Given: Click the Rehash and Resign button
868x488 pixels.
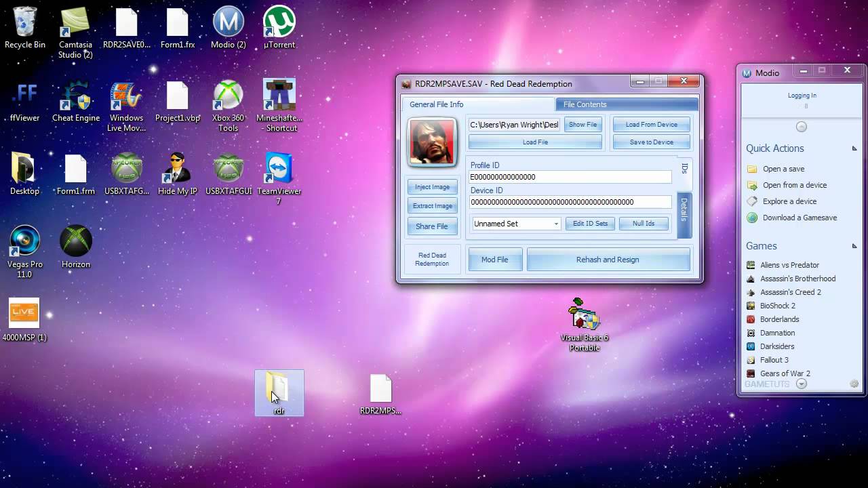Looking at the screenshot, I should click(x=608, y=260).
